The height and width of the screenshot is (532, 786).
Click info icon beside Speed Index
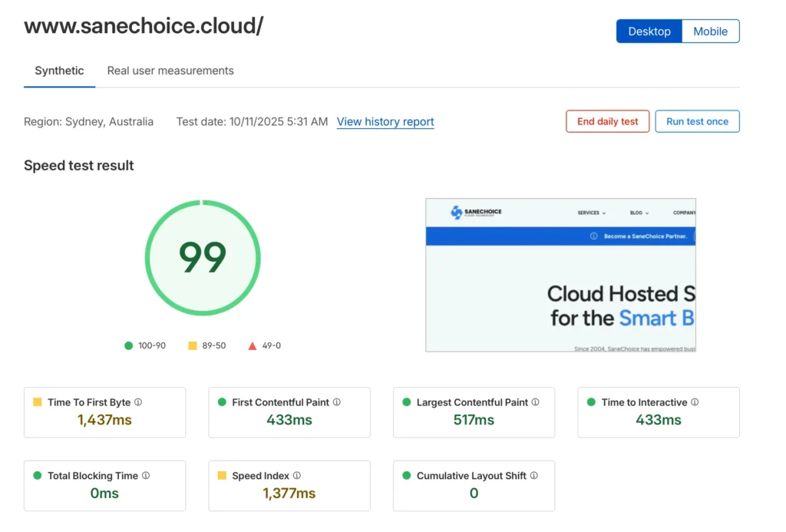[x=297, y=475]
